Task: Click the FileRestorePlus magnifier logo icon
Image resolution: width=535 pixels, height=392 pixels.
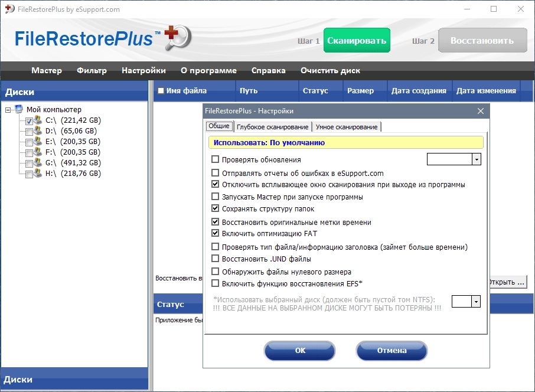Action: coord(178,37)
